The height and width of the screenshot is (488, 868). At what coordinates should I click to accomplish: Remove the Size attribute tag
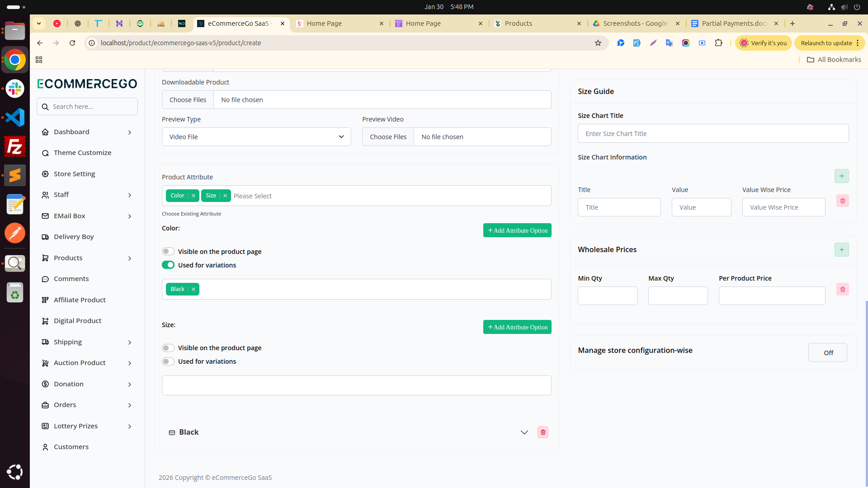pyautogui.click(x=225, y=196)
